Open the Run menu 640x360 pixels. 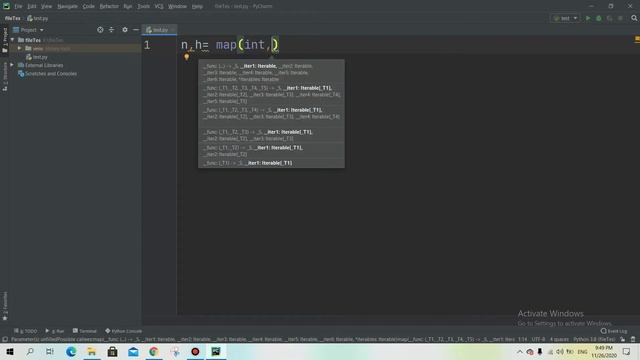tap(128, 6)
